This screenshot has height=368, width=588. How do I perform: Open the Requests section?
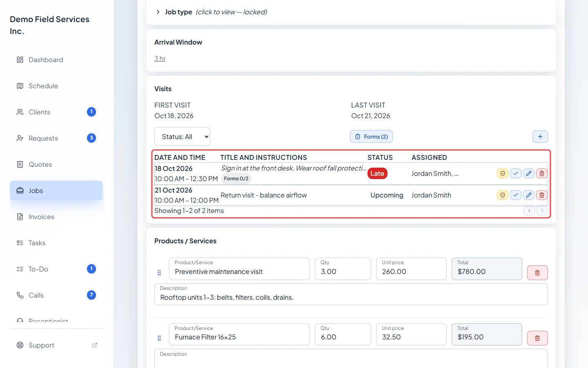pos(56,138)
